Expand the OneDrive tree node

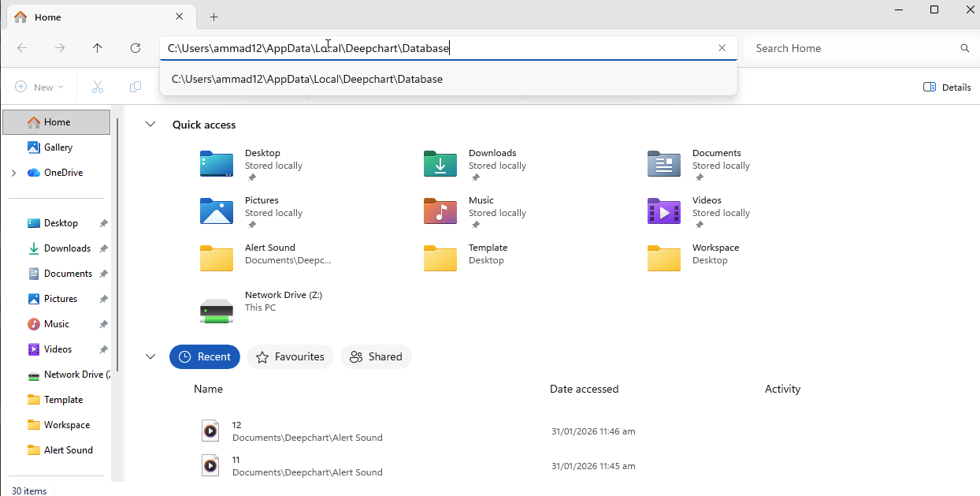[13, 173]
